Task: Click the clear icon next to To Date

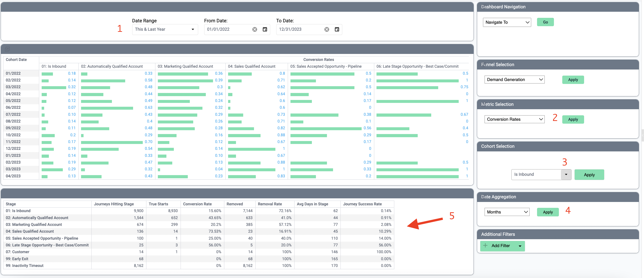Action: pos(327,29)
